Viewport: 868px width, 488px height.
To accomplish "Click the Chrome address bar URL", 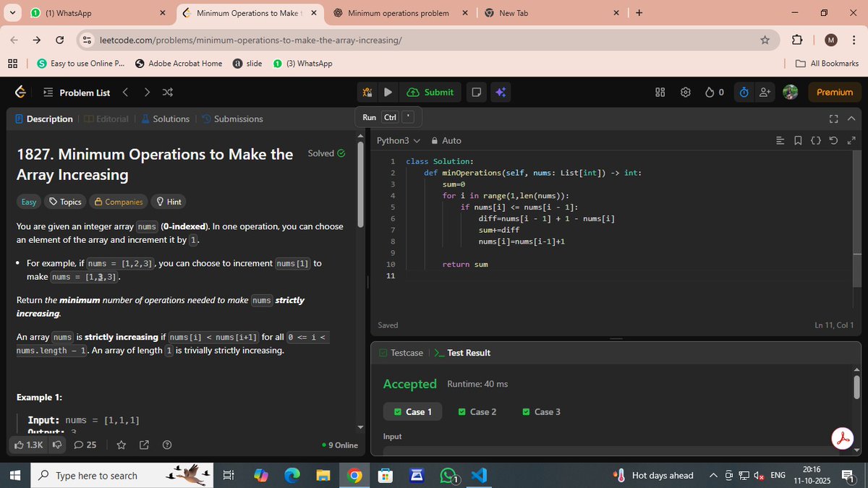I will click(250, 40).
